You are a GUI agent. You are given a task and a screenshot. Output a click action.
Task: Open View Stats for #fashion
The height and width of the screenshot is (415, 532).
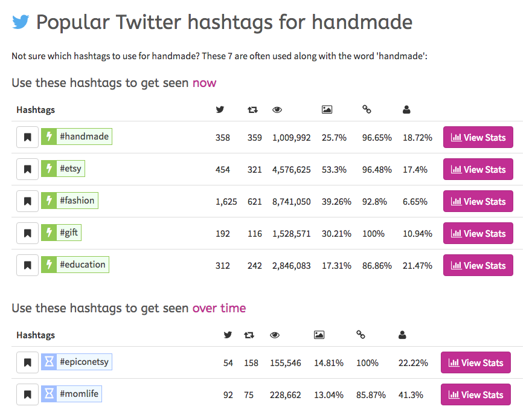(478, 201)
